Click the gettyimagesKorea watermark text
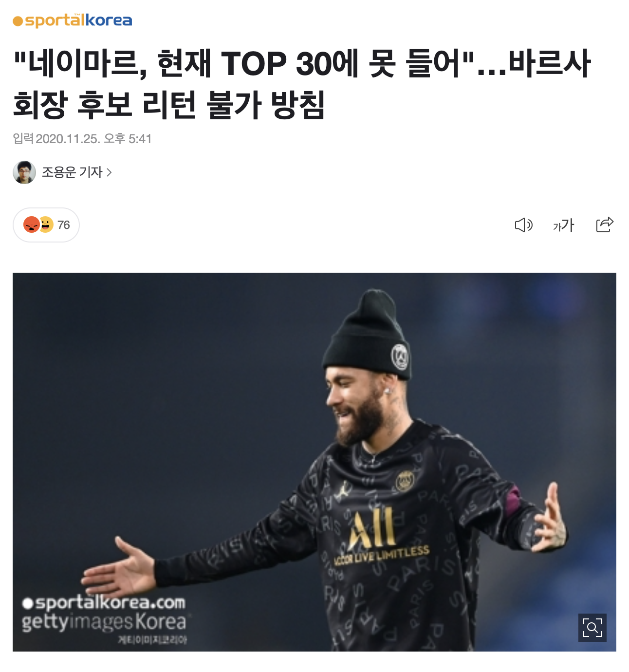629x672 pixels. pyautogui.click(x=104, y=622)
